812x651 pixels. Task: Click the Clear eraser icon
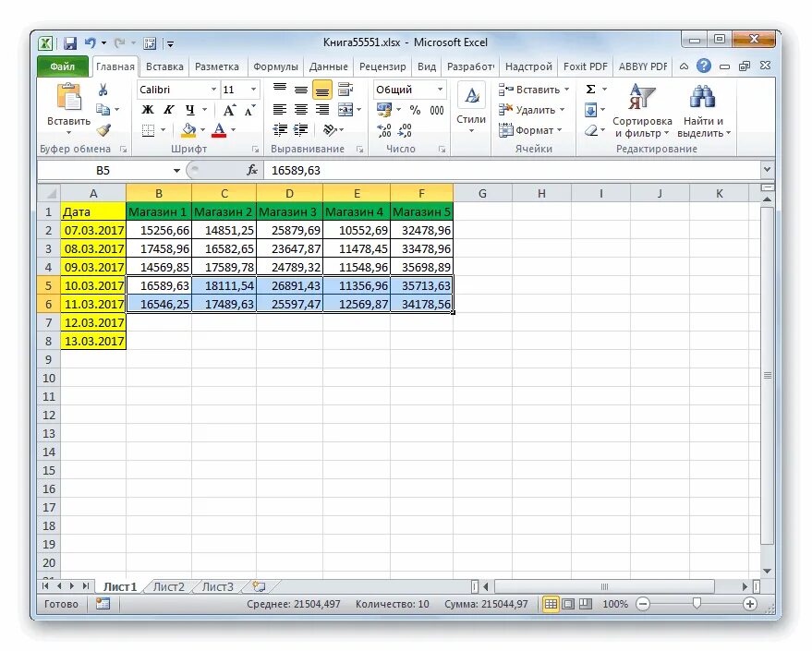tap(591, 130)
